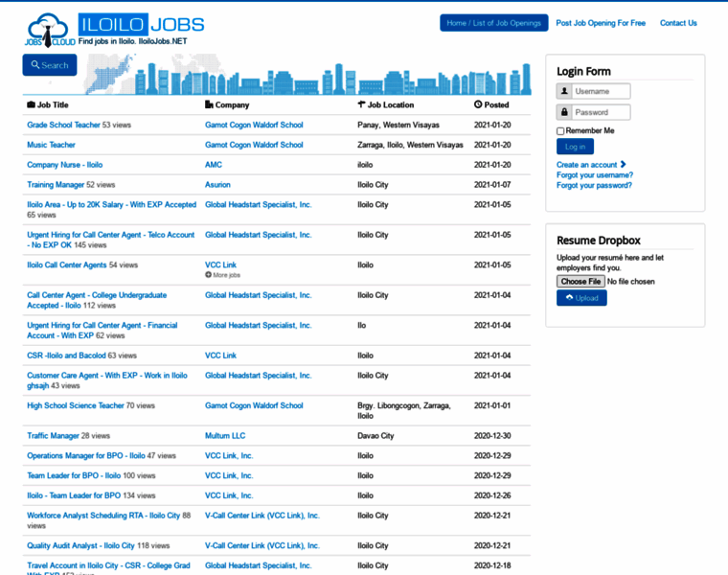Open V-Call Center Link in Quality Audit row
The image size is (728, 575).
click(x=262, y=545)
